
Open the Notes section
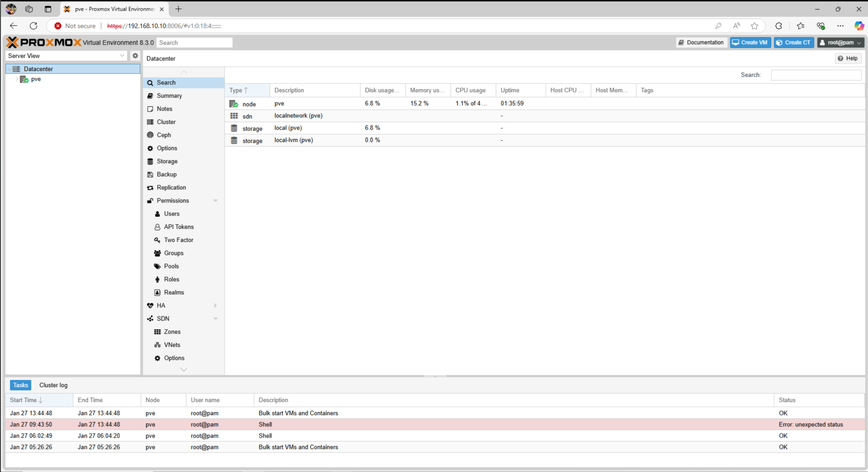pyautogui.click(x=183, y=109)
